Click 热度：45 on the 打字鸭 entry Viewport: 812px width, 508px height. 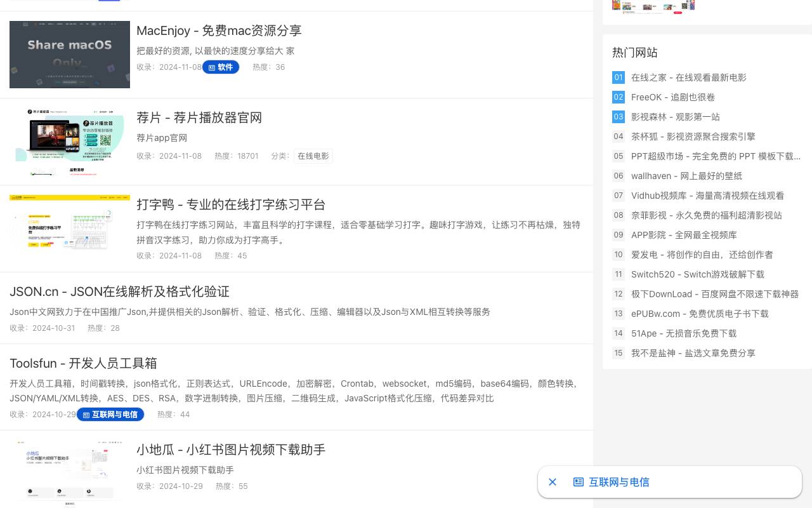(231, 256)
